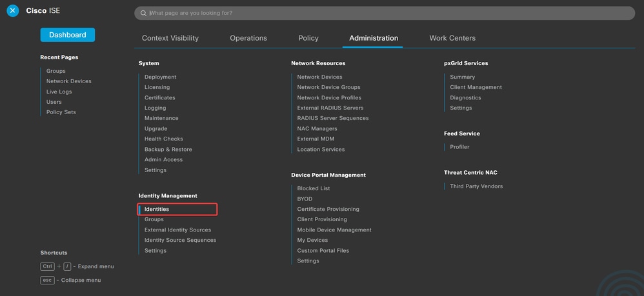Open recent page Live Logs

click(59, 92)
